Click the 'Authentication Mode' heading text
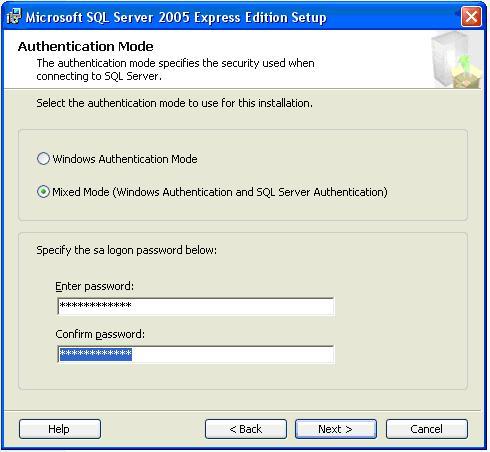 [x=86, y=46]
